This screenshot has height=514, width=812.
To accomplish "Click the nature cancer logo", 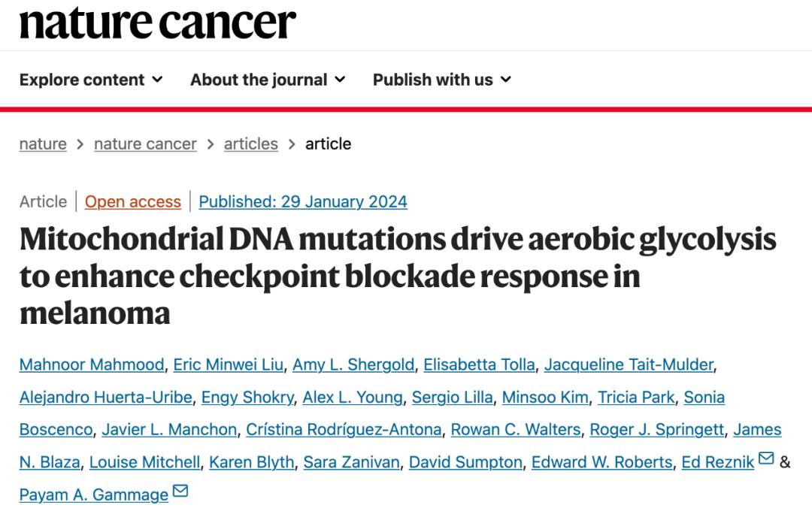I will coord(157,23).
